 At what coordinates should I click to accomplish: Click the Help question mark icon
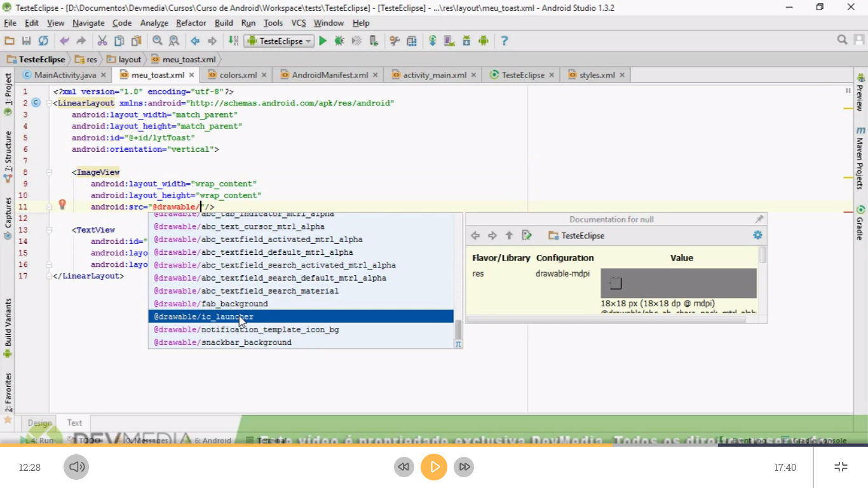pos(505,41)
